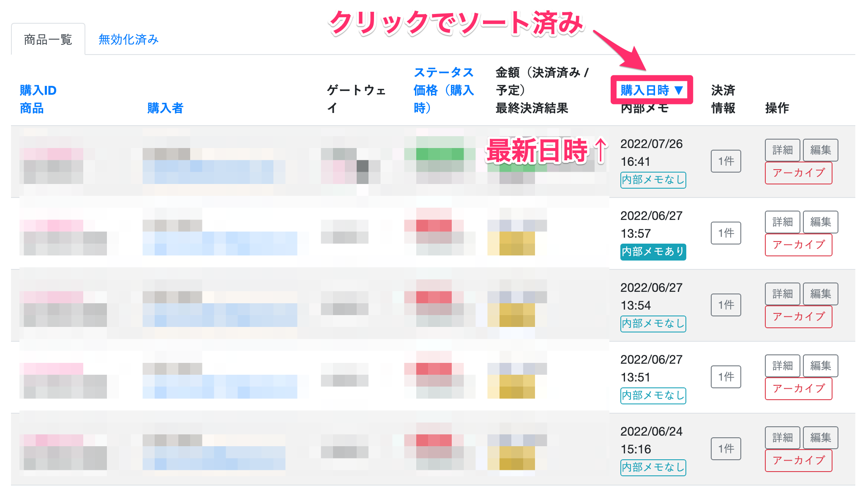This screenshot has width=868, height=494.
Task: Archive the 2022/06/27 13:57 purchase
Action: point(798,244)
